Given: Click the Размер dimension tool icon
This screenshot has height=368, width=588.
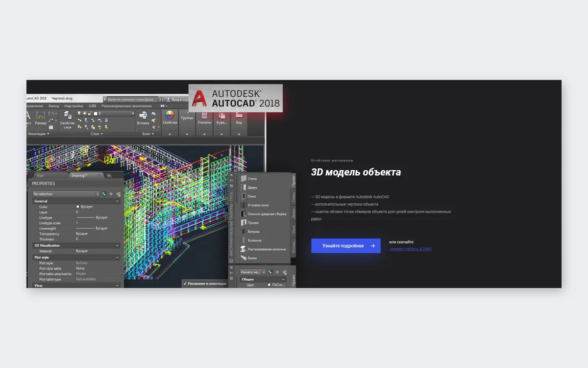Looking at the screenshot, I should pos(41,118).
